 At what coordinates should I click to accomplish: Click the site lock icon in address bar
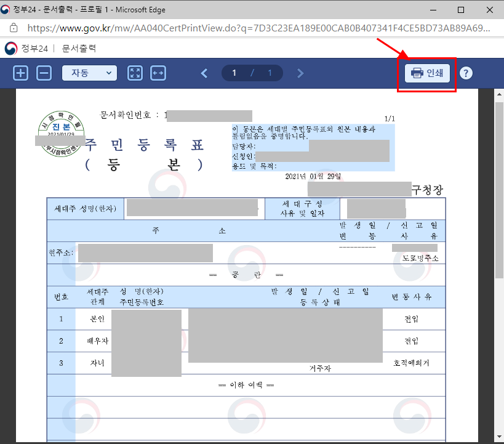(x=14, y=28)
